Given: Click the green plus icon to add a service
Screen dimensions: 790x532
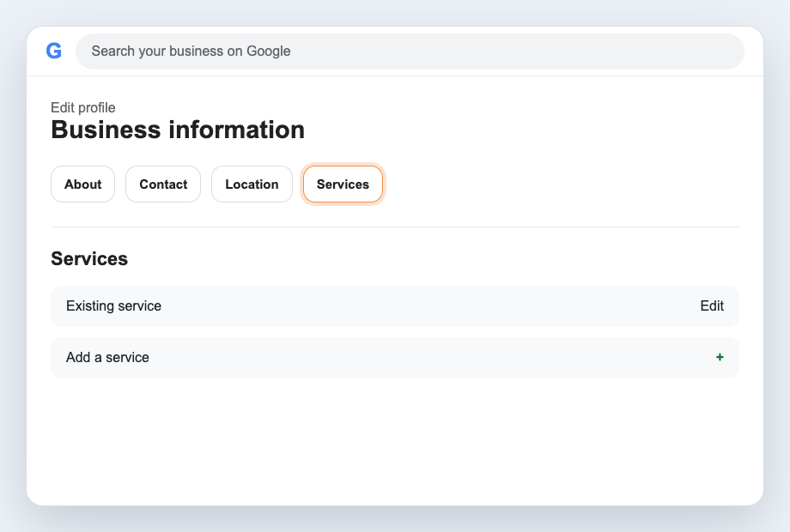Looking at the screenshot, I should point(720,357).
